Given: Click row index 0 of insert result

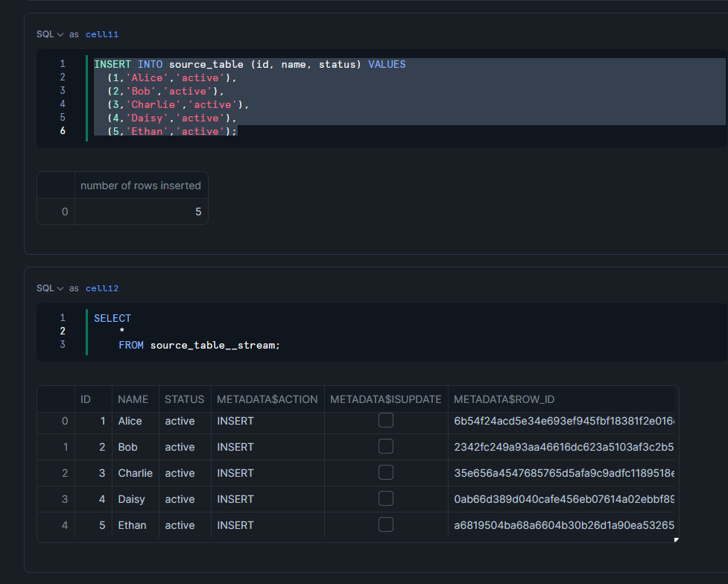Looking at the screenshot, I should point(56,212).
